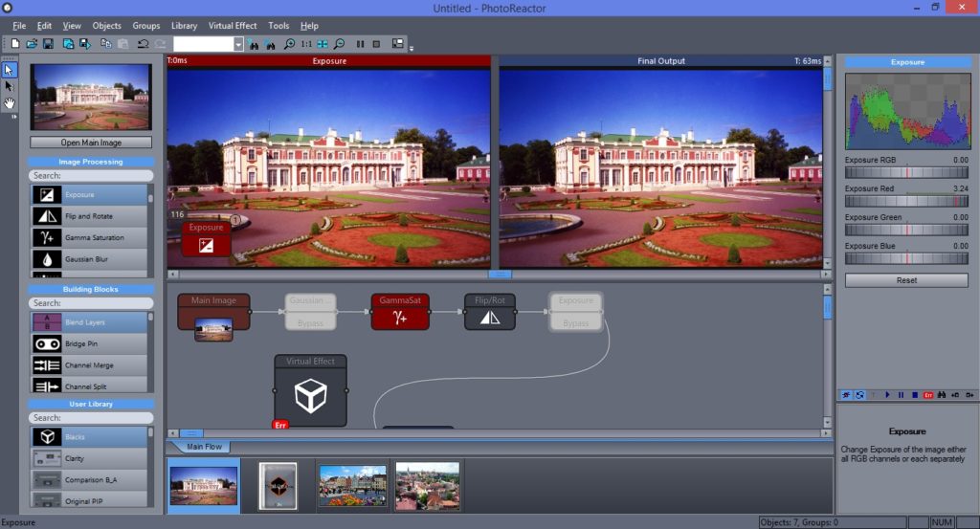Select Clarity in User Library
The height and width of the screenshot is (529, 980).
(89, 458)
